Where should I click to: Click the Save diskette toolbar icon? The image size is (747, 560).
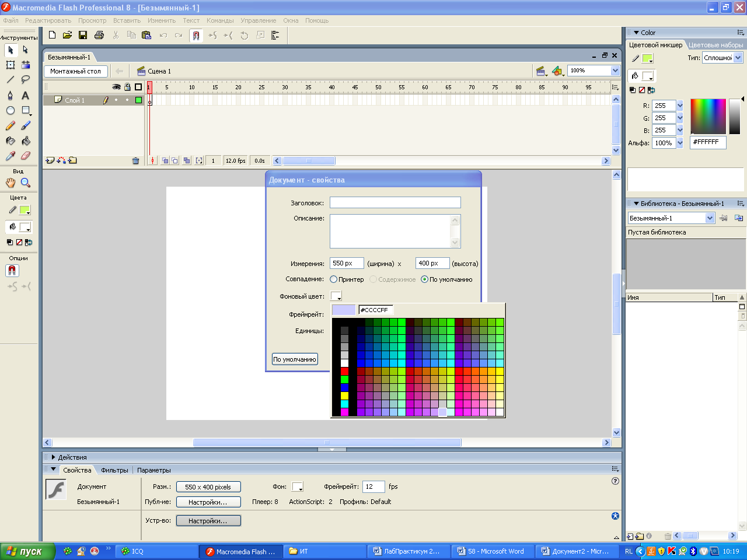[x=83, y=35]
